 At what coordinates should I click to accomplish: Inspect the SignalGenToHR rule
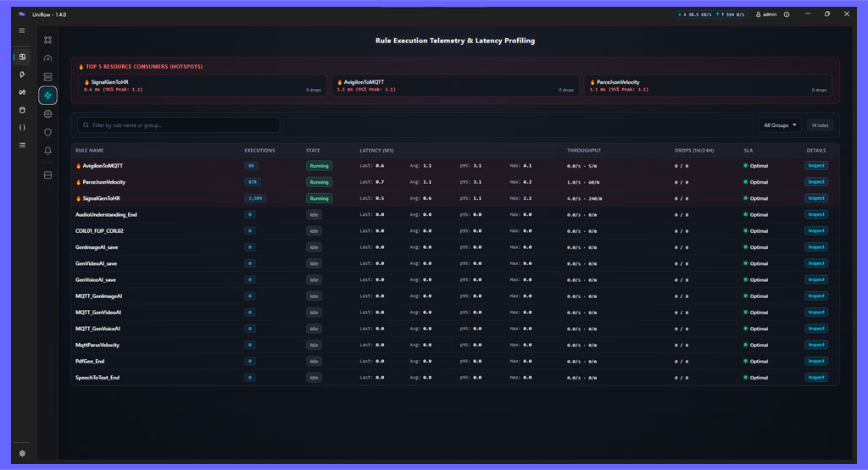(x=816, y=198)
